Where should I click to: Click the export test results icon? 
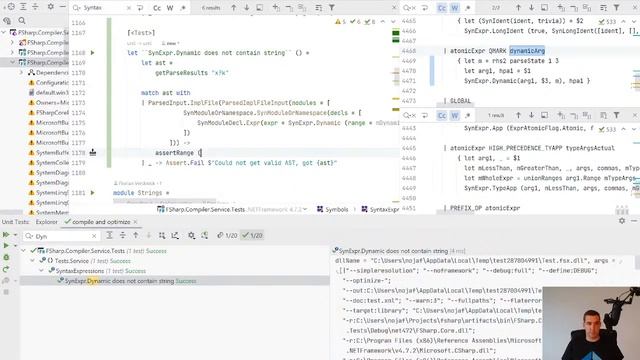pyautogui.click(x=175, y=235)
